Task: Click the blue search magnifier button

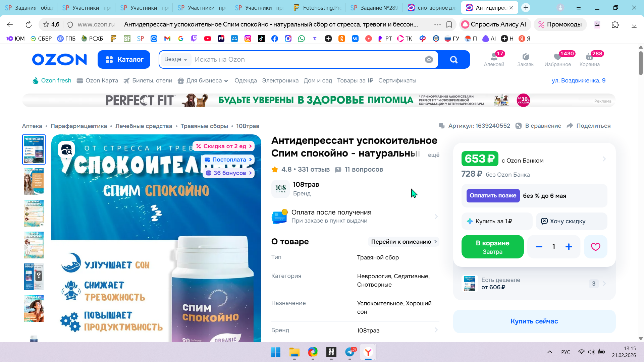Action: (x=453, y=60)
